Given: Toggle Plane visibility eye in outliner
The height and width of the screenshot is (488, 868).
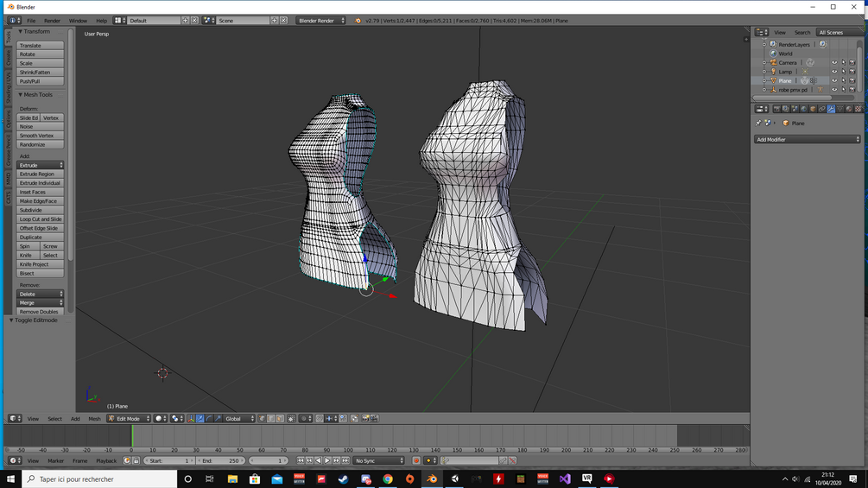Looking at the screenshot, I should [x=834, y=81].
